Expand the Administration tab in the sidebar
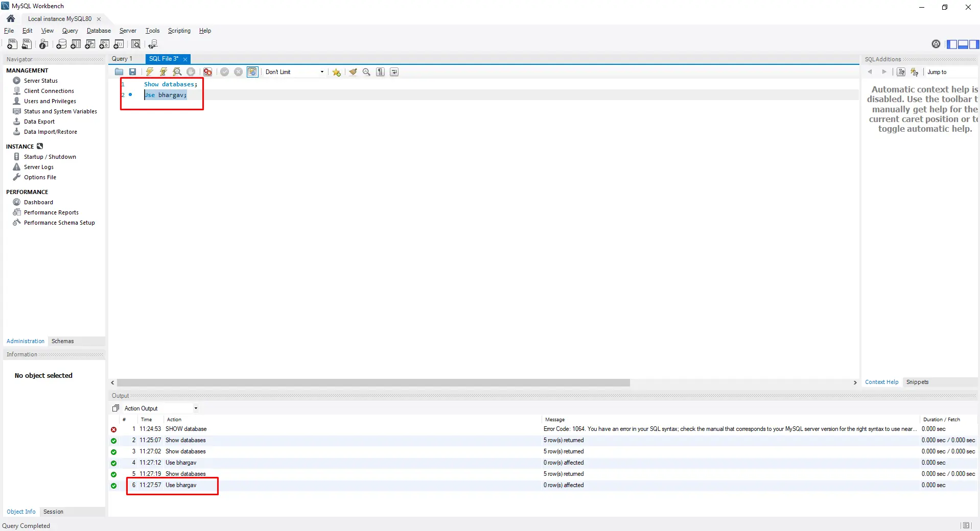Screen dimensions: 980x531 pos(25,341)
